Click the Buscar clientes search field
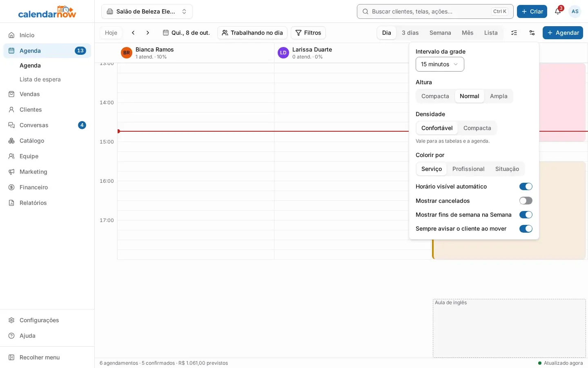This screenshot has height=368, width=588. click(435, 11)
